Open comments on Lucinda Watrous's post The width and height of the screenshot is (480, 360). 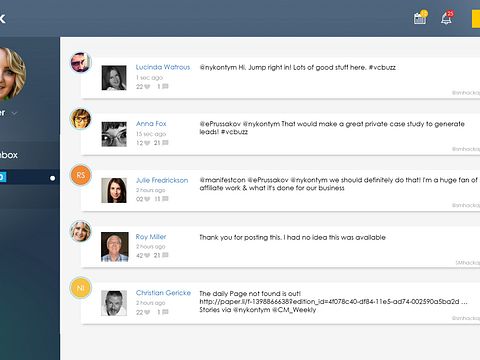click(165, 86)
